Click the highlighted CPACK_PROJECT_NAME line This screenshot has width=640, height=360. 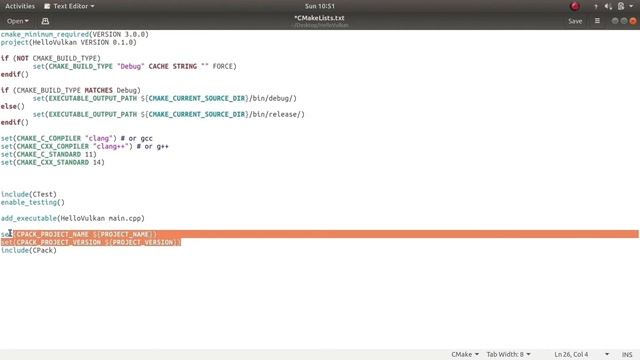click(79, 234)
